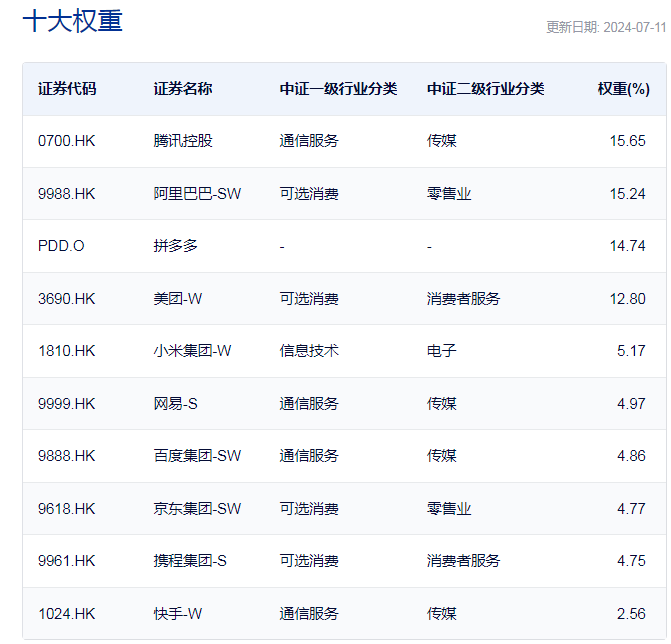Image resolution: width=671 pixels, height=644 pixels.
Task: Click weight value 4.86
Action: (631, 456)
